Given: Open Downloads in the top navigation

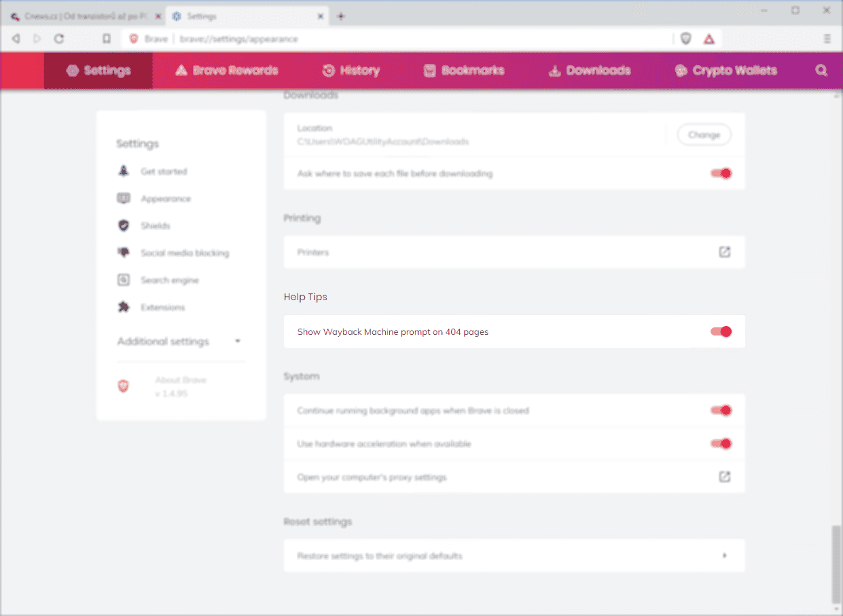Looking at the screenshot, I should 590,71.
